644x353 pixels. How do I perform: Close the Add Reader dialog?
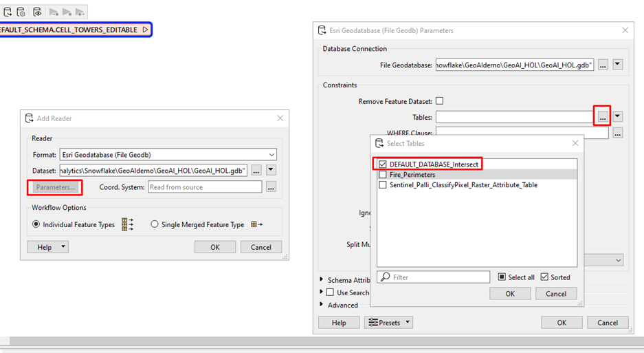point(280,118)
